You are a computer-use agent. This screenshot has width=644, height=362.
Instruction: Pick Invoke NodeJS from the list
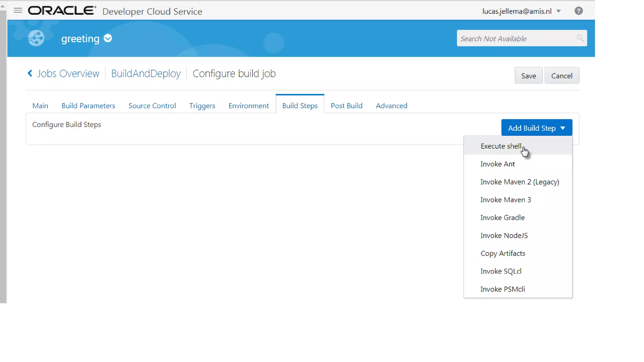click(x=504, y=236)
